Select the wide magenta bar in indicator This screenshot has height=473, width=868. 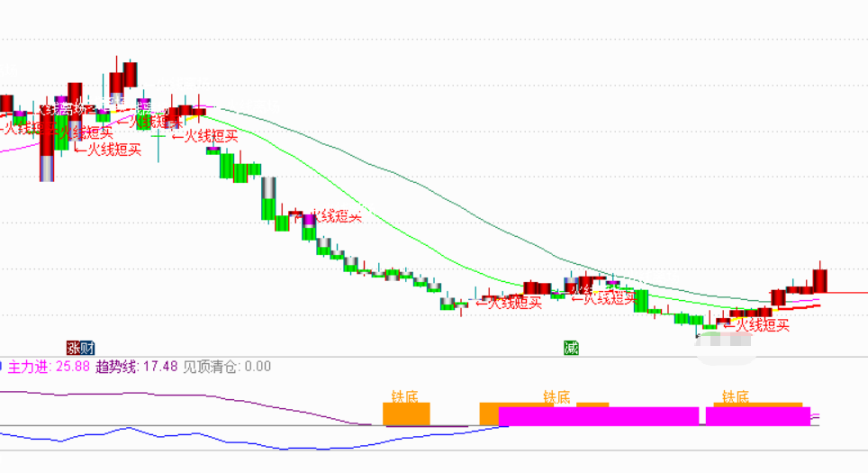click(598, 416)
